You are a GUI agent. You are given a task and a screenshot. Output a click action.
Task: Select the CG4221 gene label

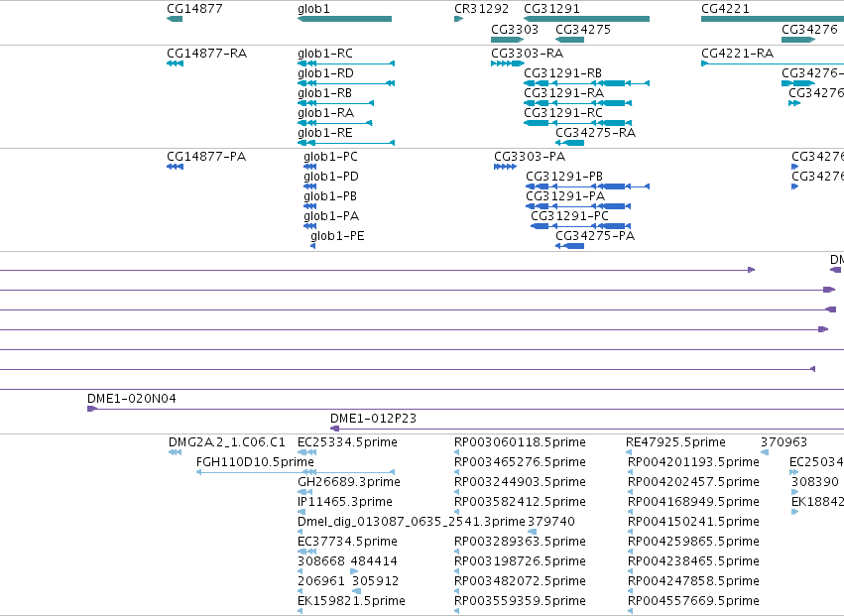click(725, 9)
